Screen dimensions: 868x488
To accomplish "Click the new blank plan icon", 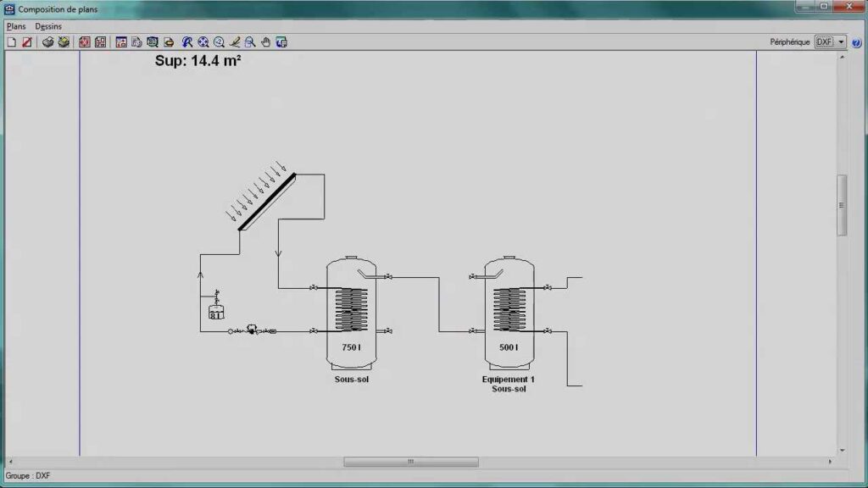I will click(x=12, y=42).
